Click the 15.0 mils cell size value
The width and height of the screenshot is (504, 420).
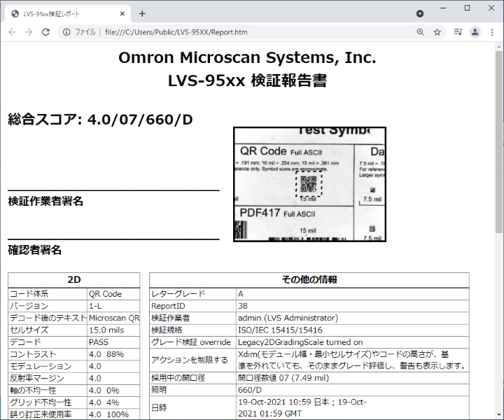pos(113,330)
